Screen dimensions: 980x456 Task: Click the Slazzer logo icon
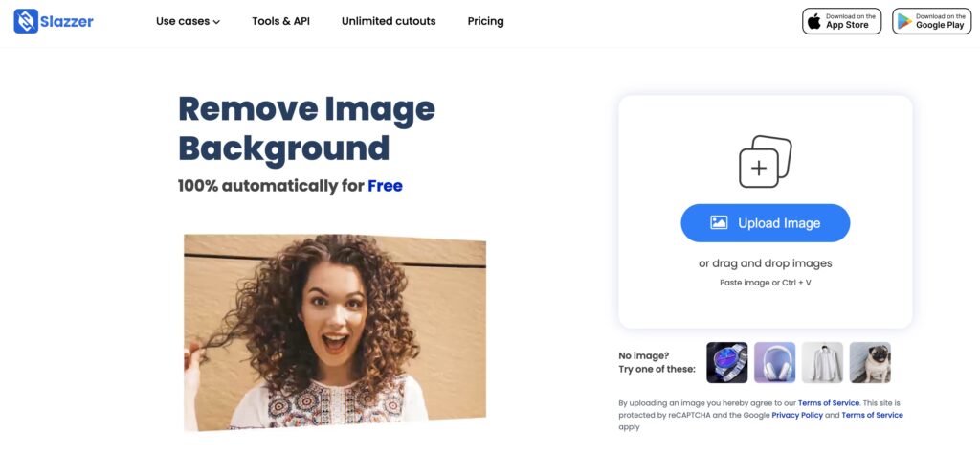coord(26,21)
